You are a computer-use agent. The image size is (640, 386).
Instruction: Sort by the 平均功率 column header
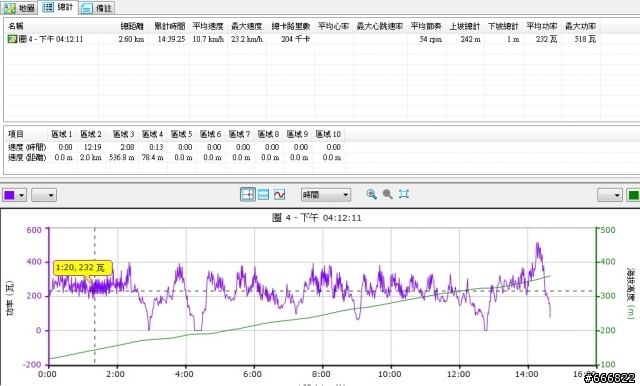pyautogui.click(x=542, y=26)
